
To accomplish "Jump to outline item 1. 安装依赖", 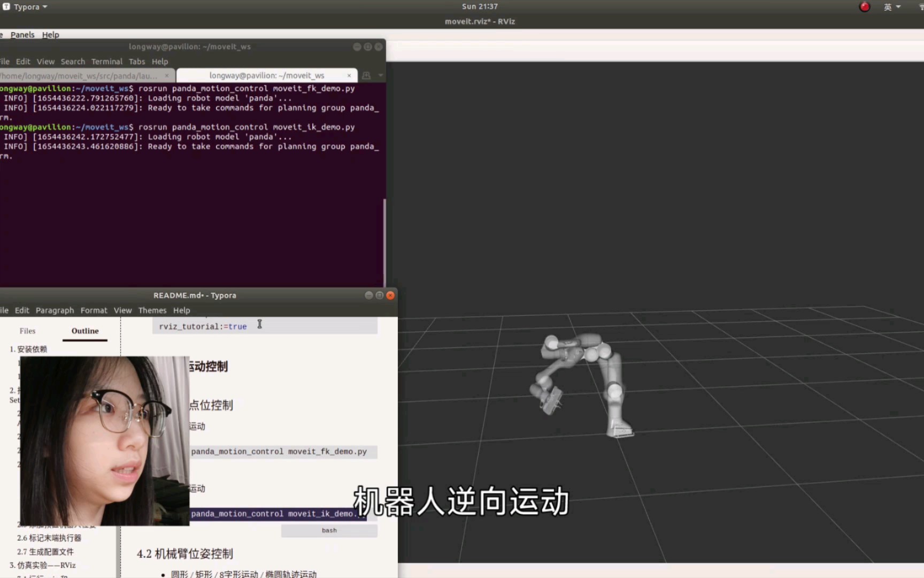I will pyautogui.click(x=28, y=349).
